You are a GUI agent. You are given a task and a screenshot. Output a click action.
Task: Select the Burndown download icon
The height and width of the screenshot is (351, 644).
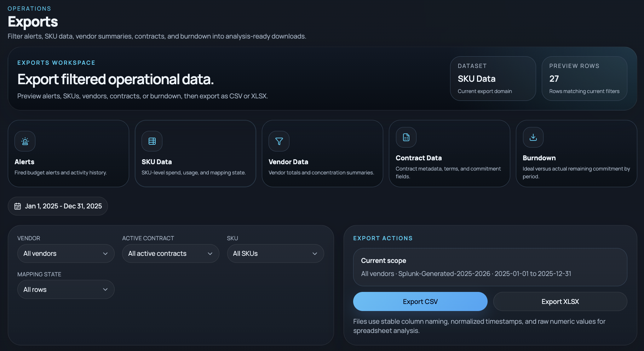point(533,137)
